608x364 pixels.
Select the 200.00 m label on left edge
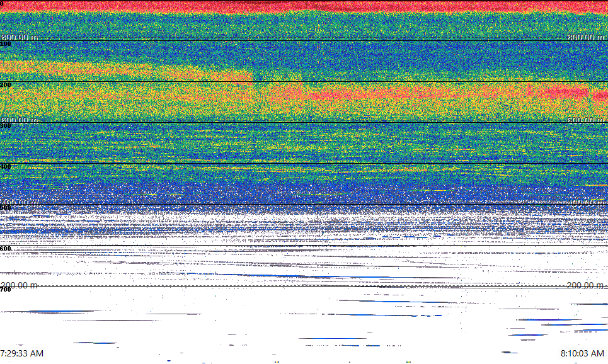(x=20, y=285)
